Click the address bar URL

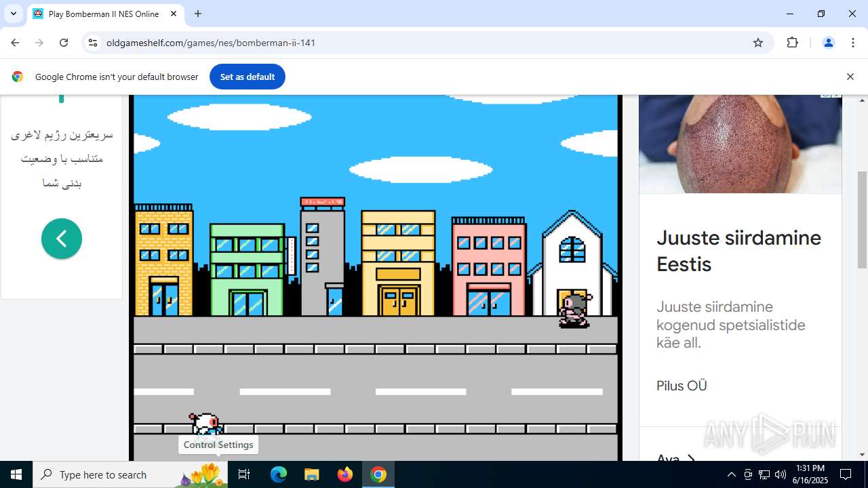click(211, 43)
